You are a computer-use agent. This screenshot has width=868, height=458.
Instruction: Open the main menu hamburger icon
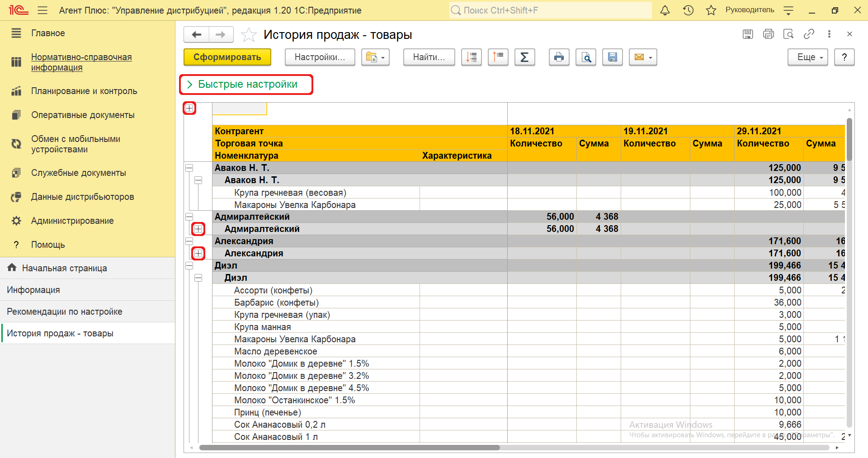click(x=42, y=10)
